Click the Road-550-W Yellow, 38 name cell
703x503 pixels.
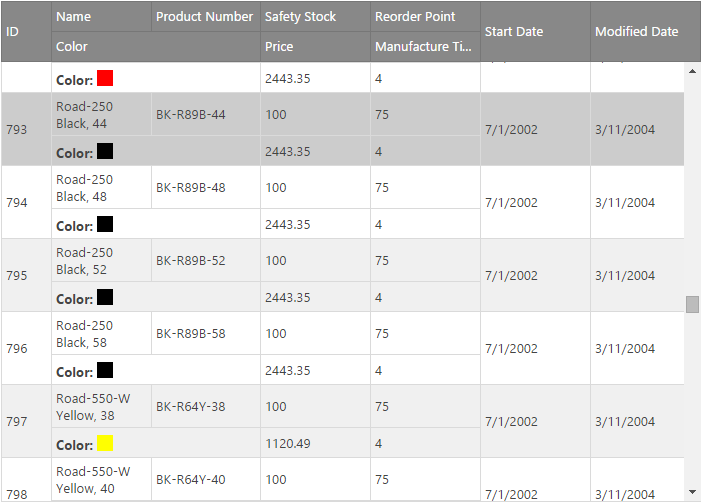[x=101, y=407]
